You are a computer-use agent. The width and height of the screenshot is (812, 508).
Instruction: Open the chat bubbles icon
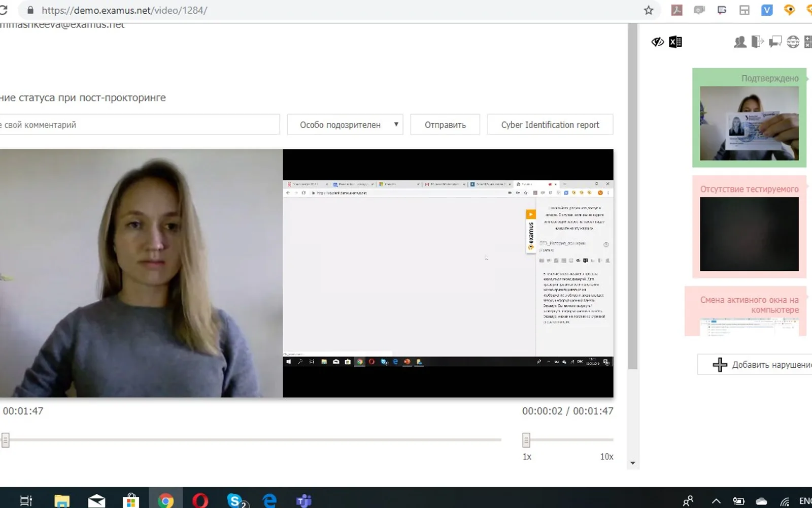(775, 42)
